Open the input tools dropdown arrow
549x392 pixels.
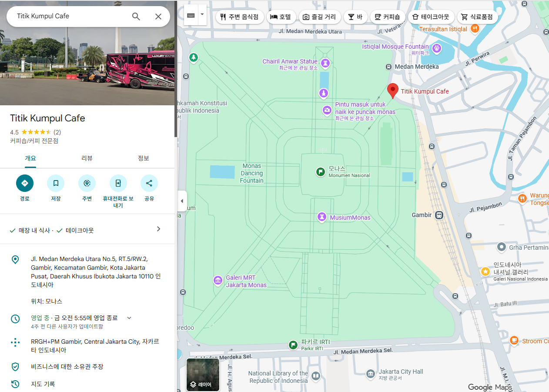(202, 14)
